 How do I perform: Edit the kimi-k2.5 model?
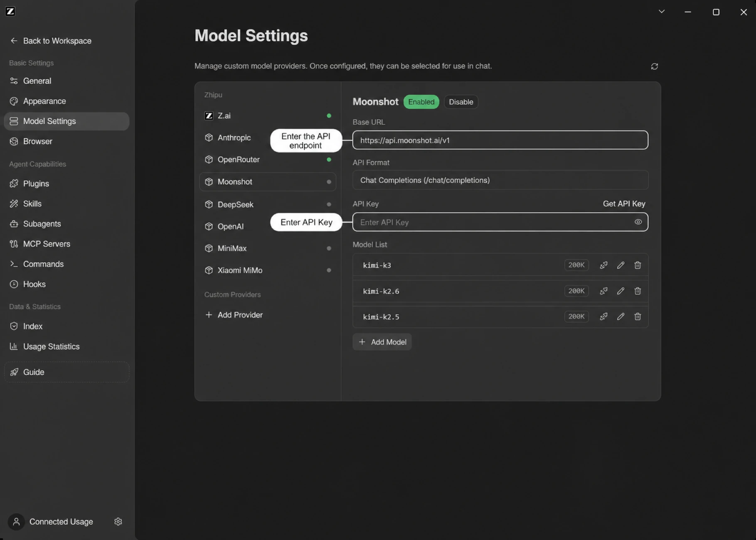click(x=621, y=317)
